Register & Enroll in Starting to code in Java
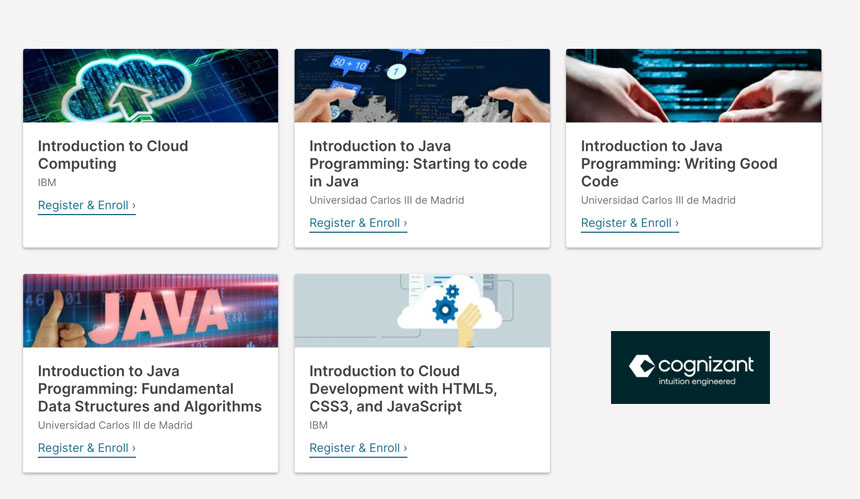The height and width of the screenshot is (499, 860). pyautogui.click(x=358, y=223)
